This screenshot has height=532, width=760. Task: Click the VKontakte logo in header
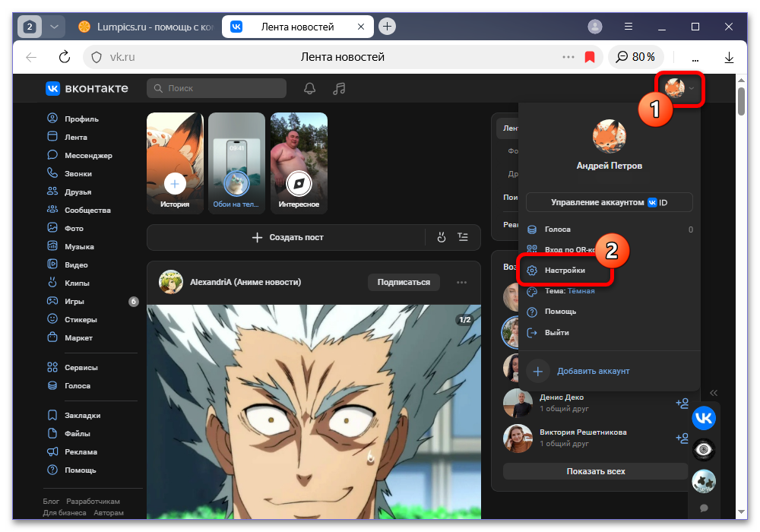click(x=87, y=88)
